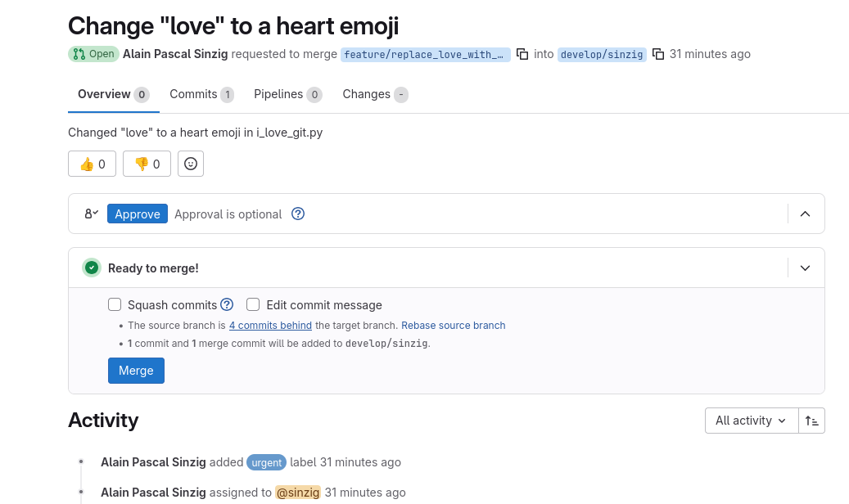Open the Pipelines tab
Screen dimensions: 849x504
[287, 94]
